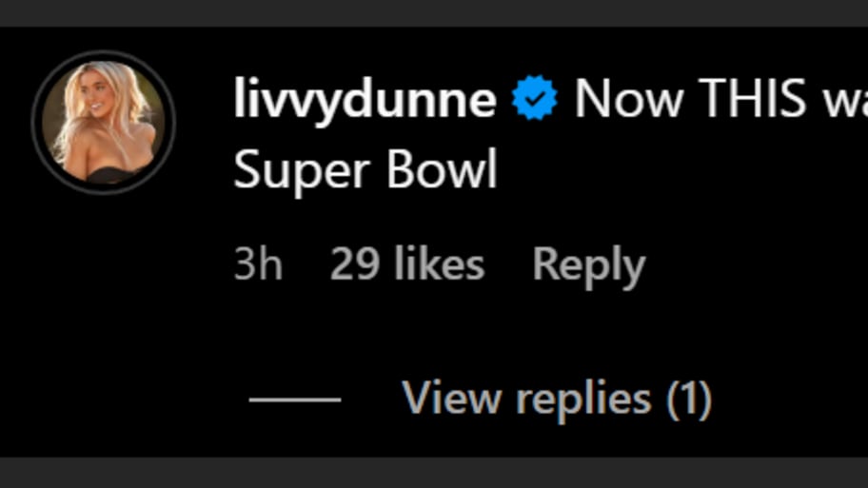The image size is (868, 488).
Task: Click the livvydunne username
Action: point(365,99)
